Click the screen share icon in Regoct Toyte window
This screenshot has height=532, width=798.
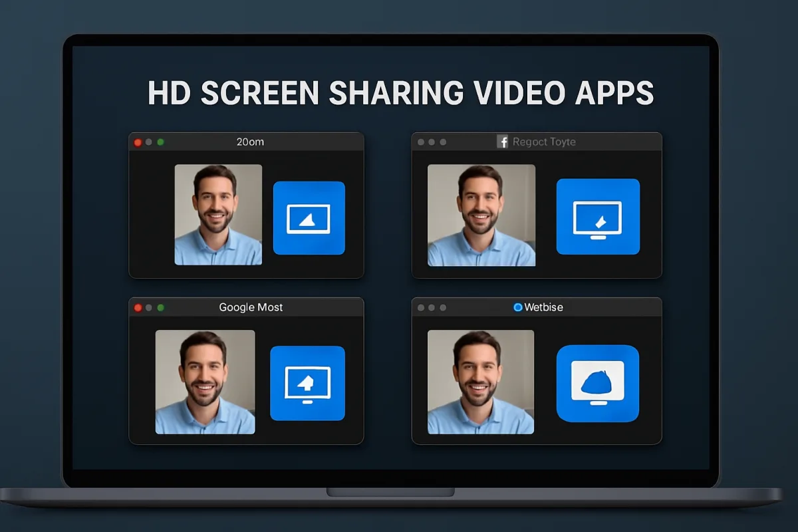pyautogui.click(x=598, y=217)
